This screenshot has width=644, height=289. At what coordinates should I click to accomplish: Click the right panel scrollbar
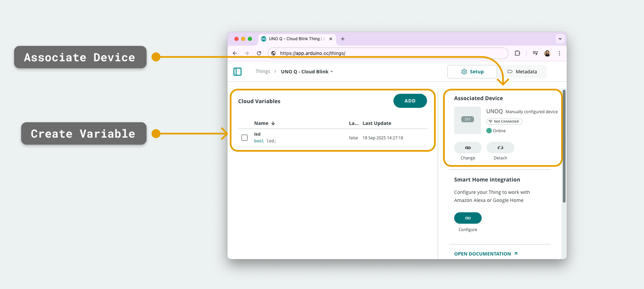(564, 146)
